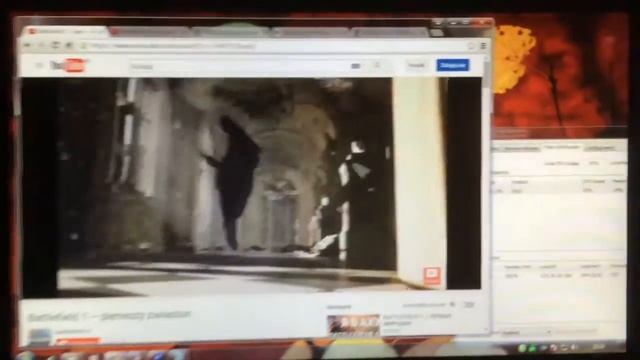Click the channel avatar below the video title
The height and width of the screenshot is (360, 640).
tap(39, 337)
